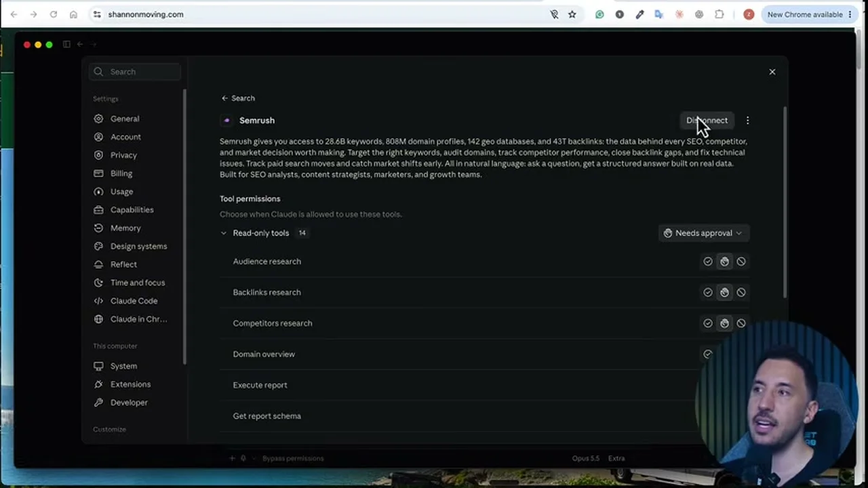
Task: Click the Reflect icon in sidebar
Action: coord(98,264)
